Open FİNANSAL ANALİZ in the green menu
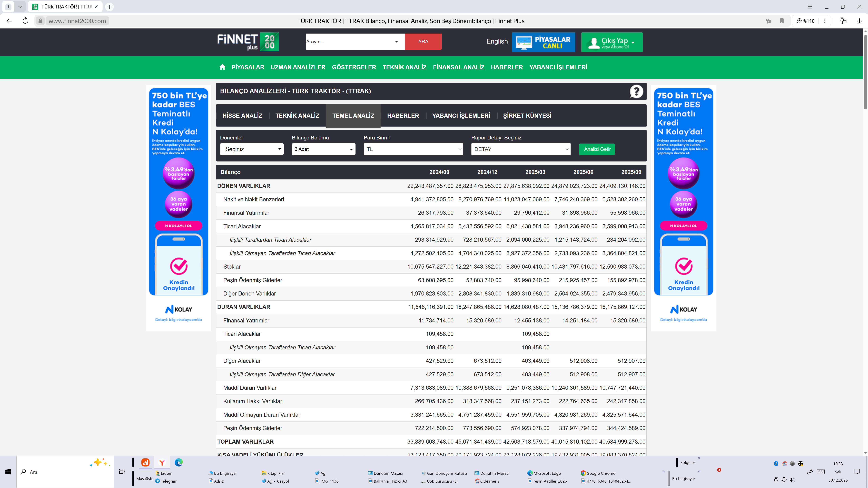The width and height of the screenshot is (868, 488). point(459,67)
